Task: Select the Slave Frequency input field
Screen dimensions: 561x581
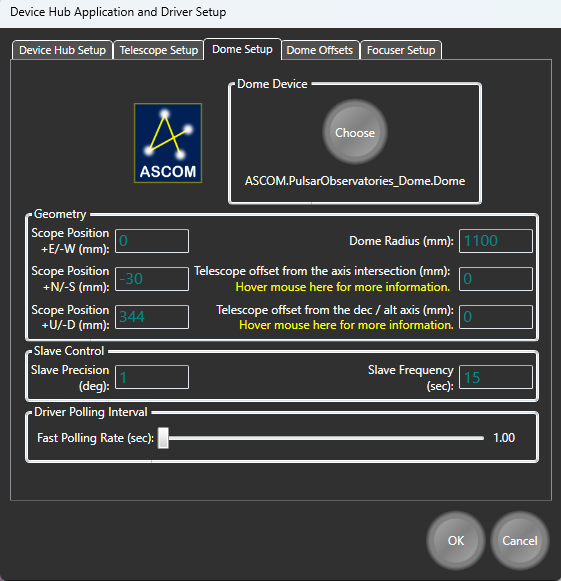Action: (496, 377)
